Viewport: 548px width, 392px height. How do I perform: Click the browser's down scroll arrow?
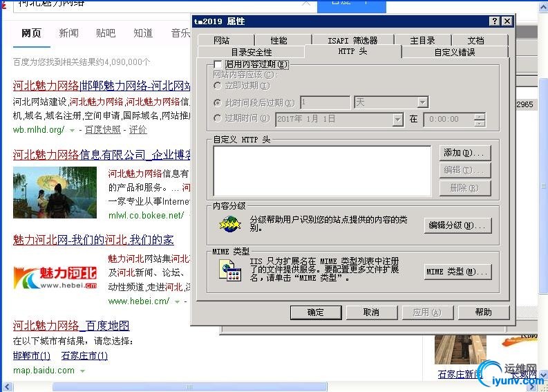pos(543,375)
